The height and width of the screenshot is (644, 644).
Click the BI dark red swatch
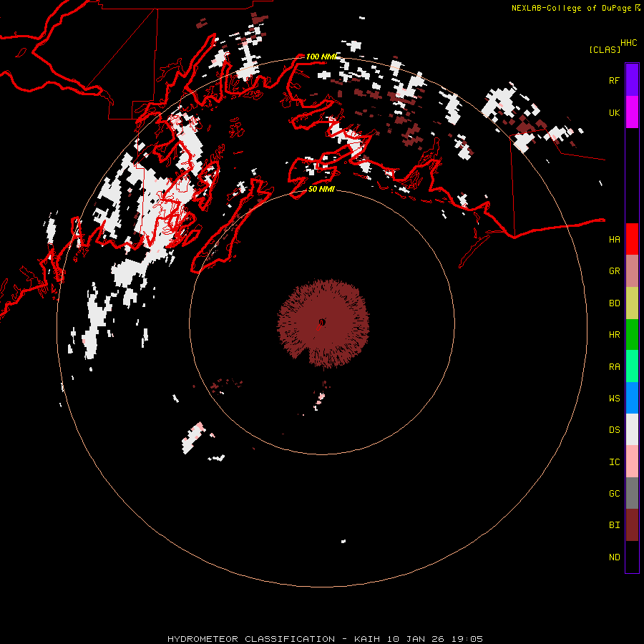(x=632, y=525)
